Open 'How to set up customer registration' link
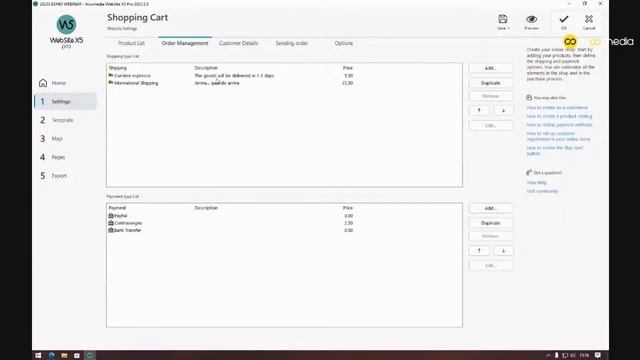Screen dimensions: 640x360 [x=558, y=136]
